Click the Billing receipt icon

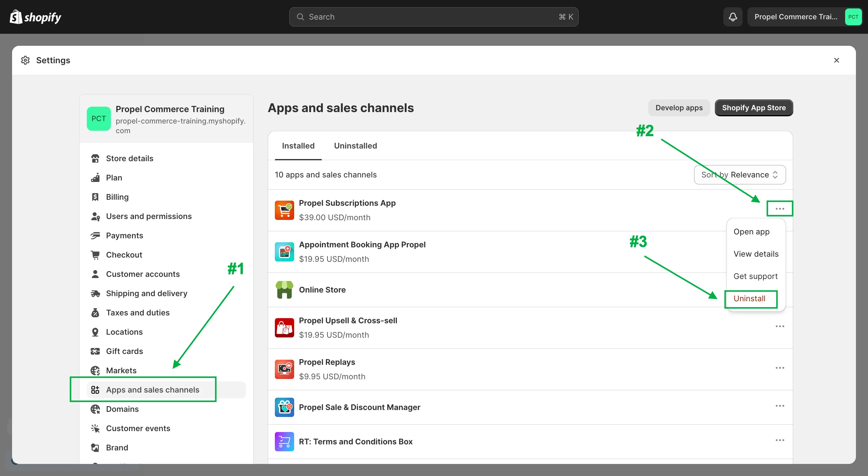(x=95, y=197)
